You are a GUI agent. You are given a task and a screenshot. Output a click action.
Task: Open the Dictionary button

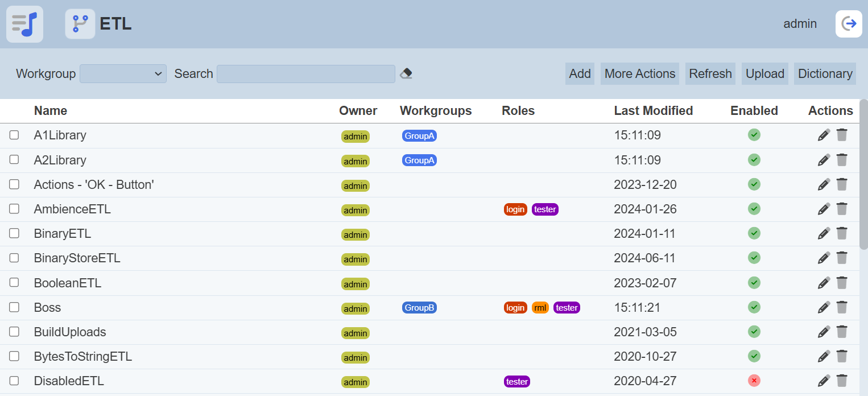point(825,73)
